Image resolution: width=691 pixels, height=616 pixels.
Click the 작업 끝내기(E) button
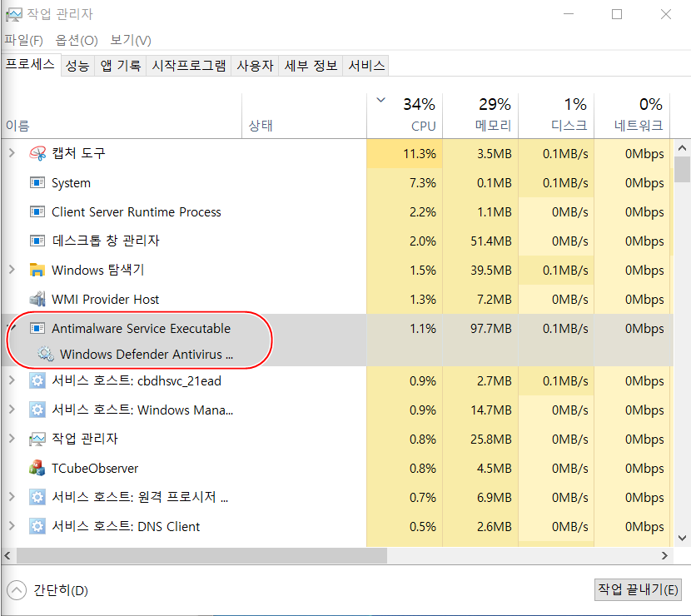tap(638, 589)
